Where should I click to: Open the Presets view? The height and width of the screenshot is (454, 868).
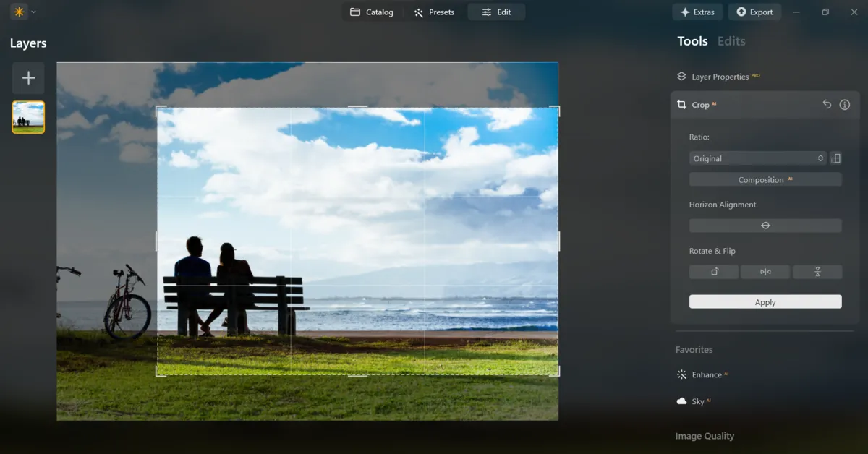[435, 12]
